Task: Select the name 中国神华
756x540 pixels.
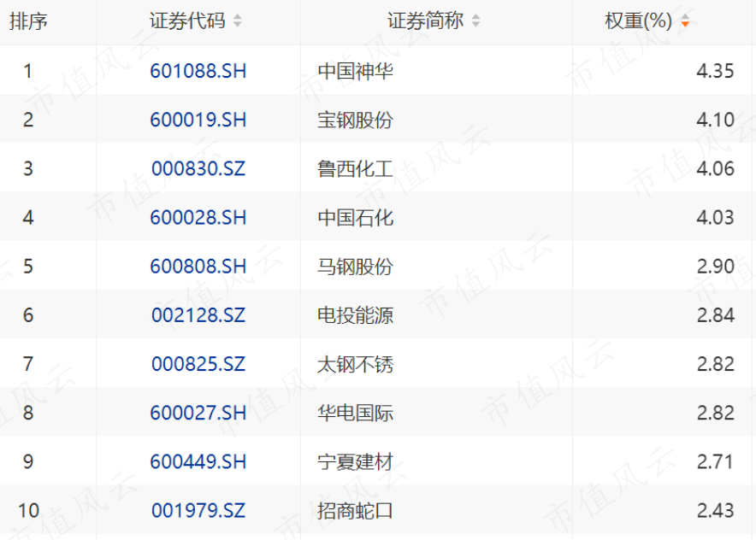Action: coord(356,71)
